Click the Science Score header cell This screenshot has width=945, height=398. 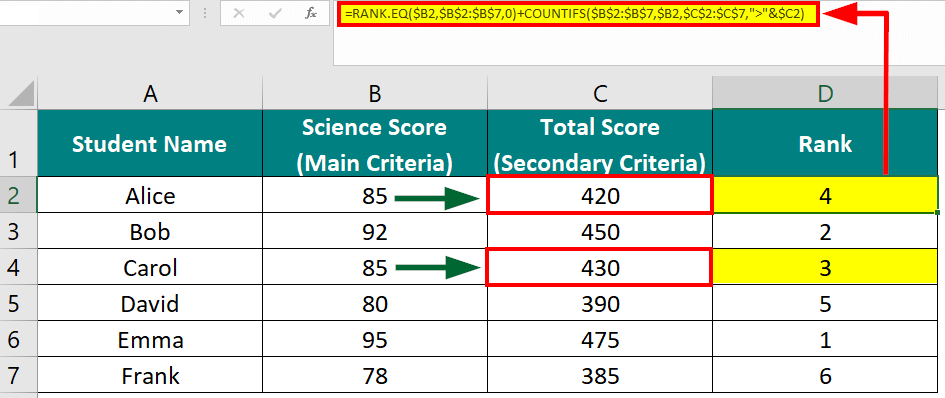click(x=375, y=143)
